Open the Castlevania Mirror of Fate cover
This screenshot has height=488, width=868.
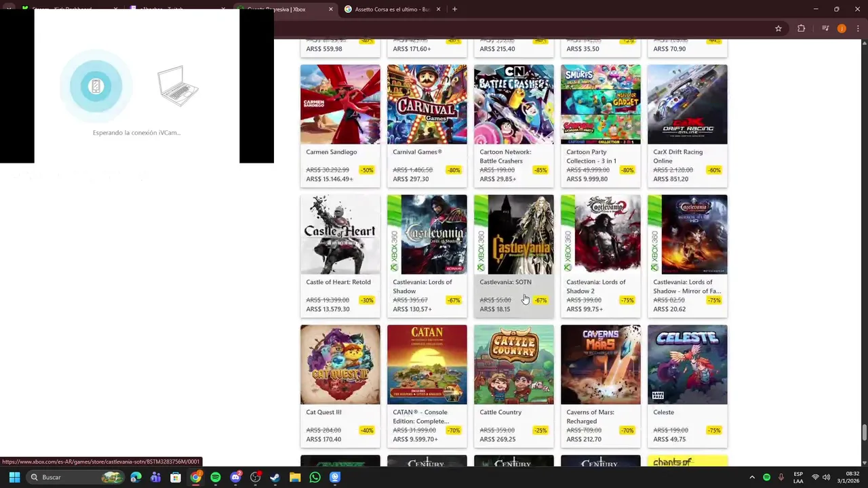[688, 235]
